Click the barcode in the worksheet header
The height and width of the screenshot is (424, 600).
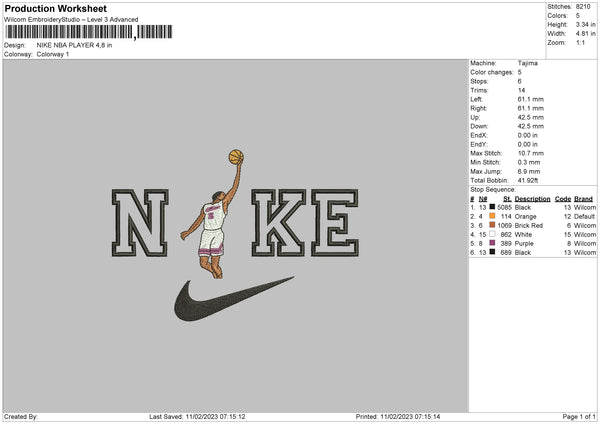coord(89,32)
